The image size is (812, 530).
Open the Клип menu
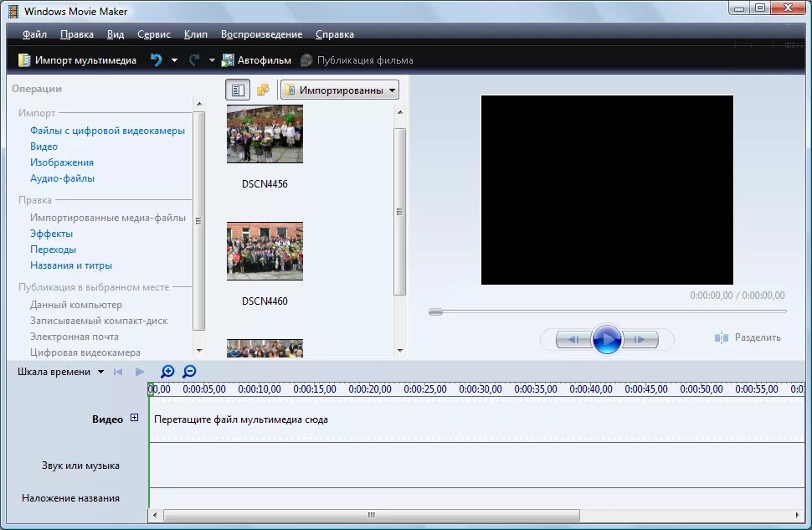pyautogui.click(x=196, y=34)
